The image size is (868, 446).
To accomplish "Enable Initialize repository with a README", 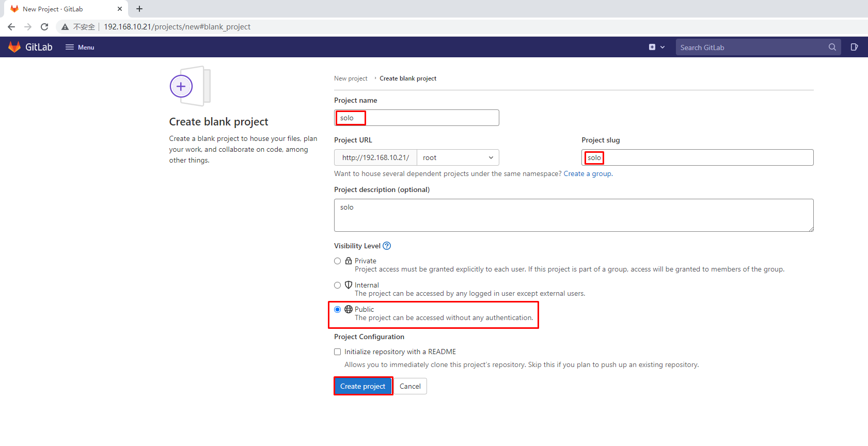I will pyautogui.click(x=338, y=352).
